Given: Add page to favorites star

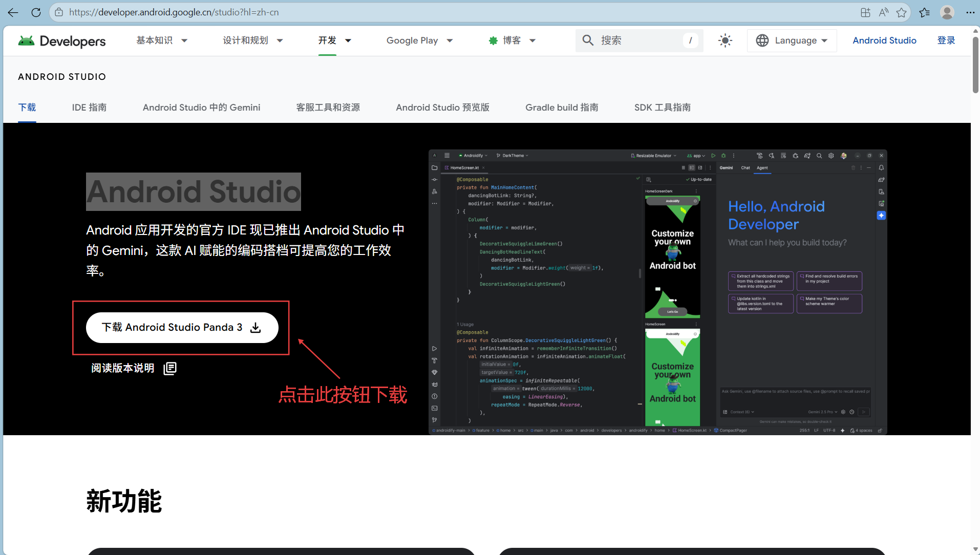Looking at the screenshot, I should click(902, 12).
